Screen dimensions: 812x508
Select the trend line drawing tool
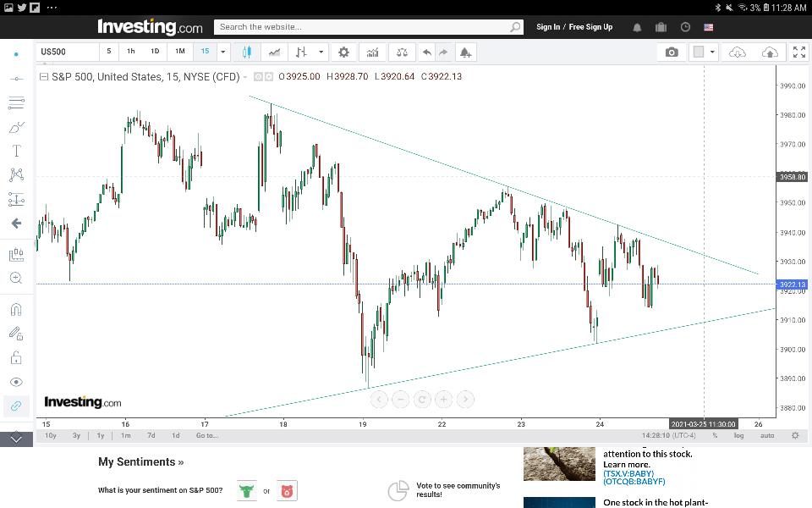point(16,79)
